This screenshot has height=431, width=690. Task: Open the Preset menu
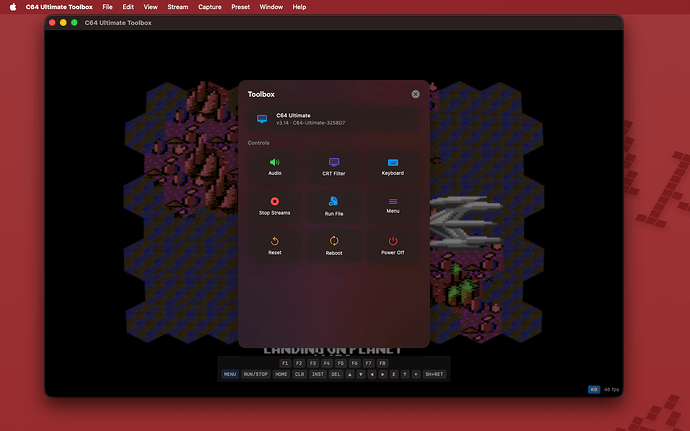(x=240, y=7)
